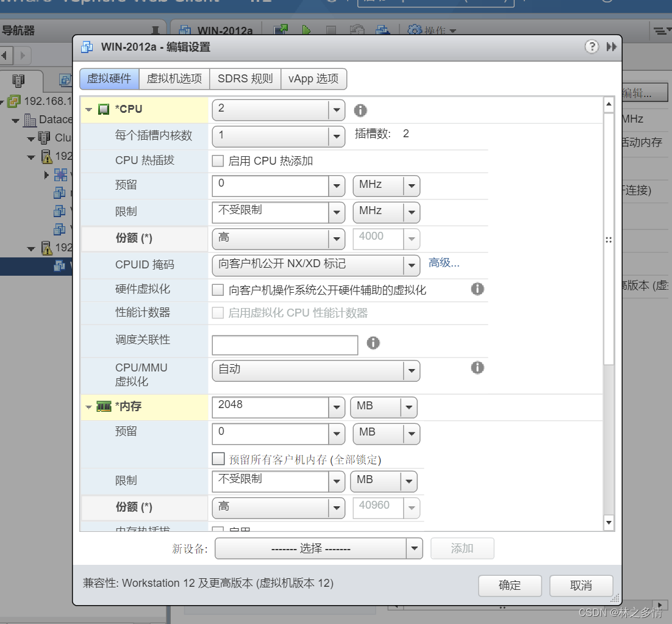Toggle virtualized CPU performance counters checkbox

pos(218,313)
